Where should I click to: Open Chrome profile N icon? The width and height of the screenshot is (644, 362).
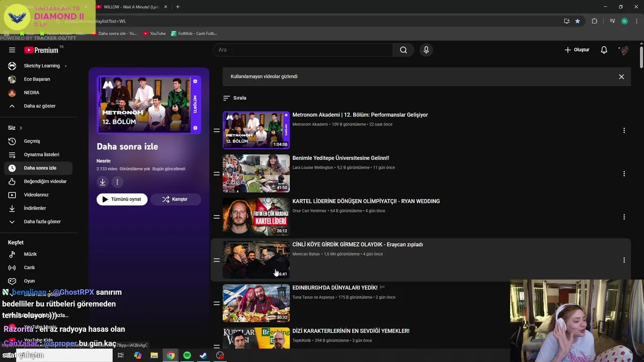624,21
